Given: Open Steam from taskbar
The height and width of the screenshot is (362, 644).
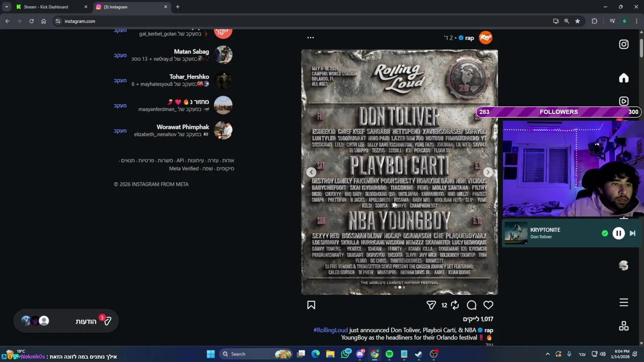Looking at the screenshot, I should [419, 354].
